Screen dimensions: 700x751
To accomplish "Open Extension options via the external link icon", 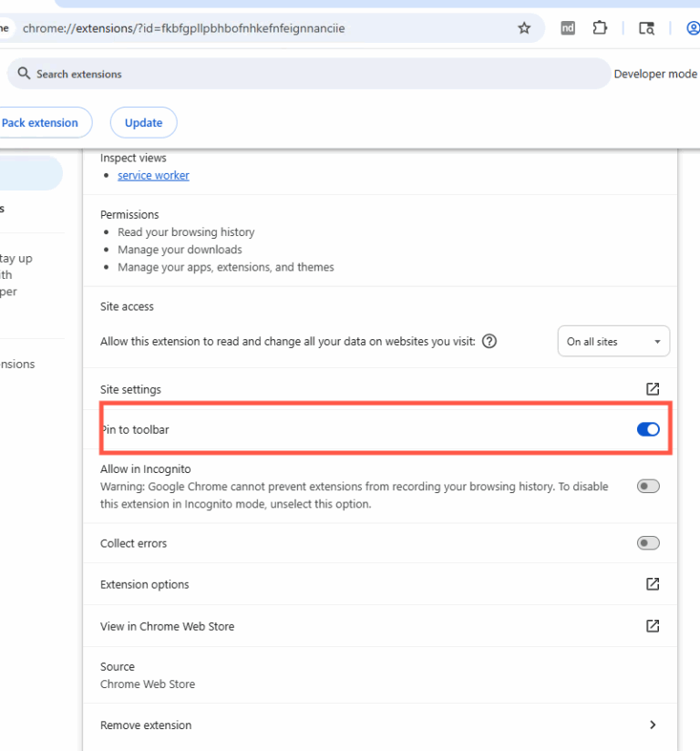I will (653, 584).
